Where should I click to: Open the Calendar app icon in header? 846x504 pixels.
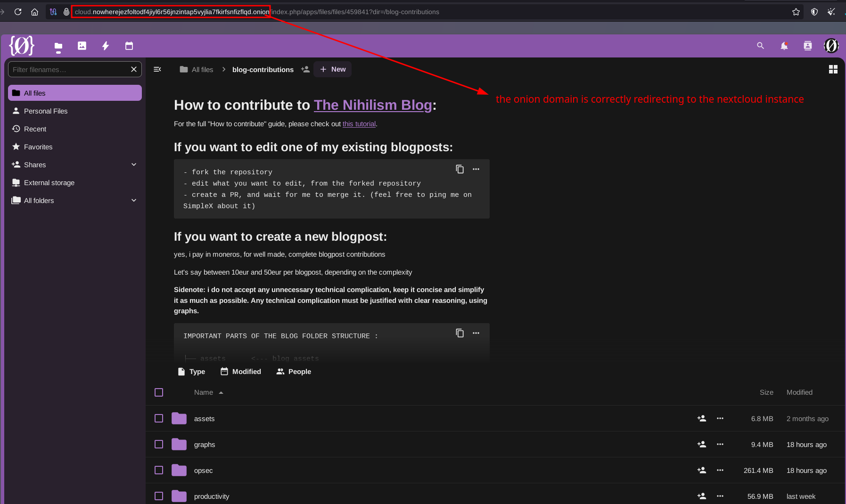(129, 46)
